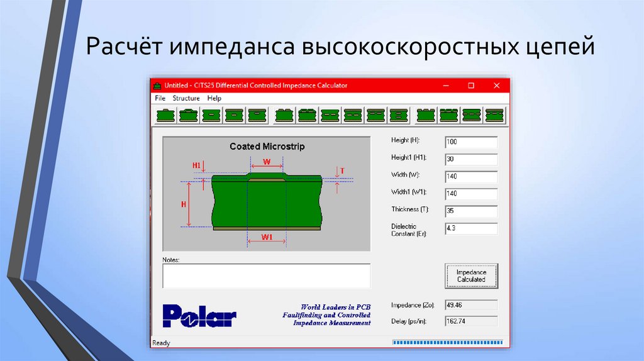Viewport: 644px width, 361px height.
Task: Click the Thickness (T) input field
Action: (x=471, y=211)
